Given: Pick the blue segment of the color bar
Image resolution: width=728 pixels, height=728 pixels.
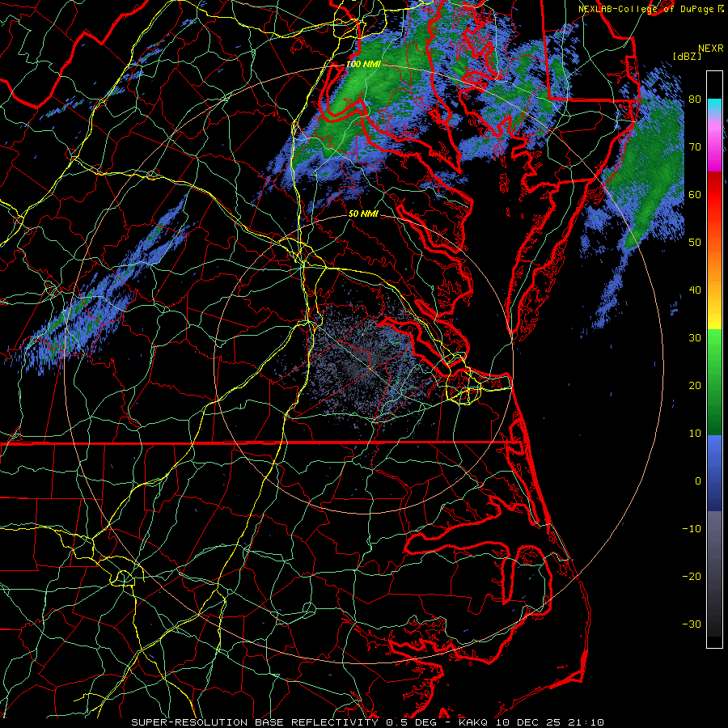Looking at the screenshot, I should (714, 472).
